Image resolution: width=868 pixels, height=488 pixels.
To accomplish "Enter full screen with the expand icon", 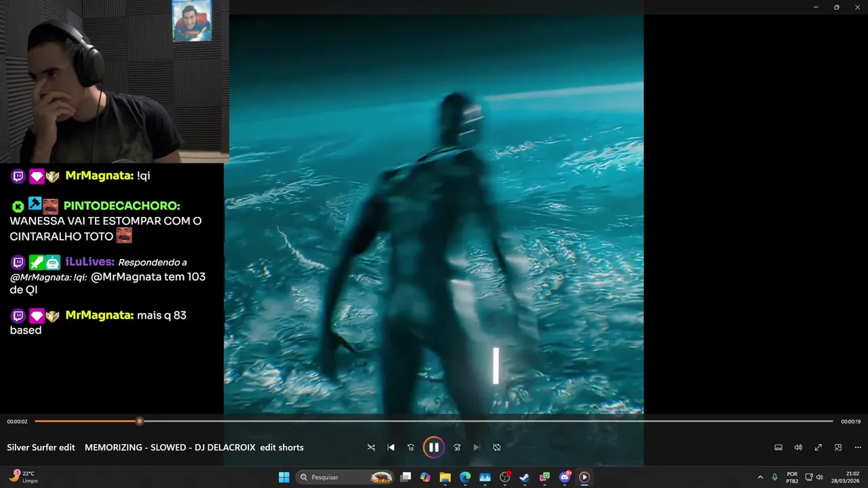I will 818,447.
